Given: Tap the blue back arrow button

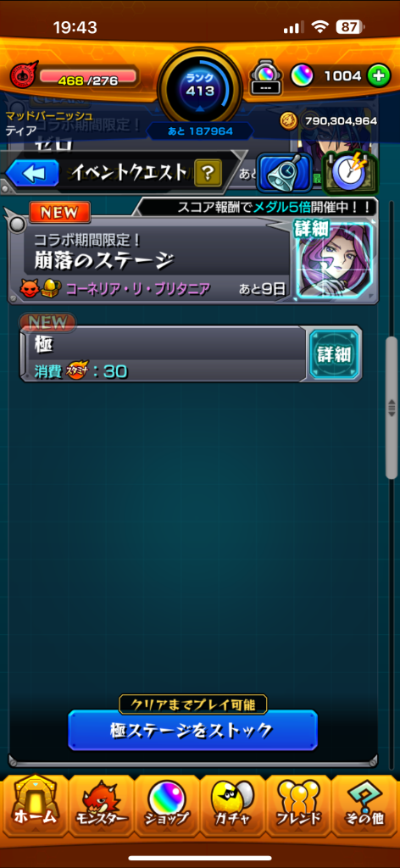Looking at the screenshot, I should pyautogui.click(x=32, y=174).
